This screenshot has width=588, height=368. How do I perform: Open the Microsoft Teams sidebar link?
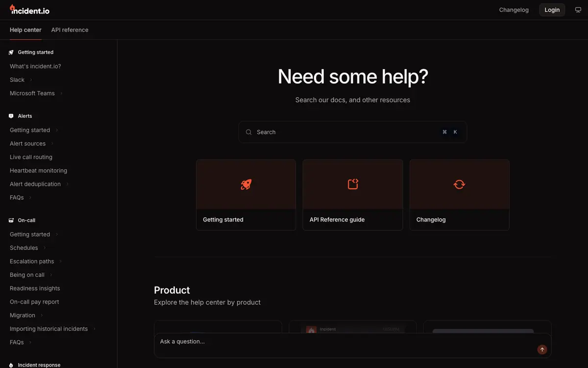(32, 93)
